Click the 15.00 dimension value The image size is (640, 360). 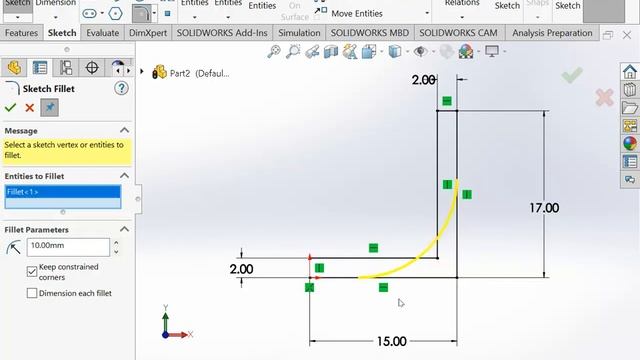coord(391,341)
